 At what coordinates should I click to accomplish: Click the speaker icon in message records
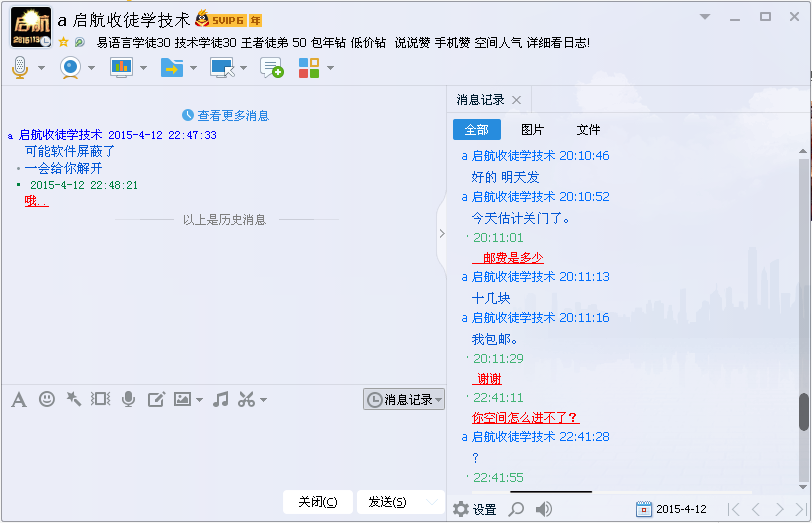pyautogui.click(x=544, y=509)
